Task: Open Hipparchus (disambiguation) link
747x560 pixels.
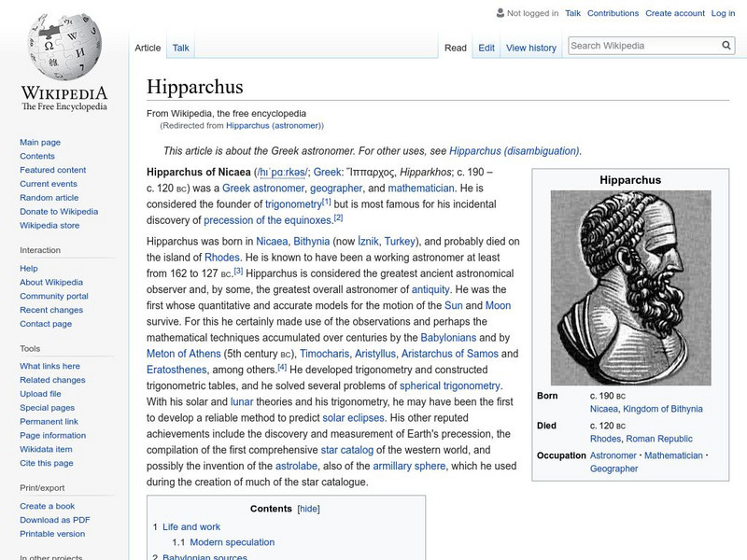Action: [x=514, y=151]
